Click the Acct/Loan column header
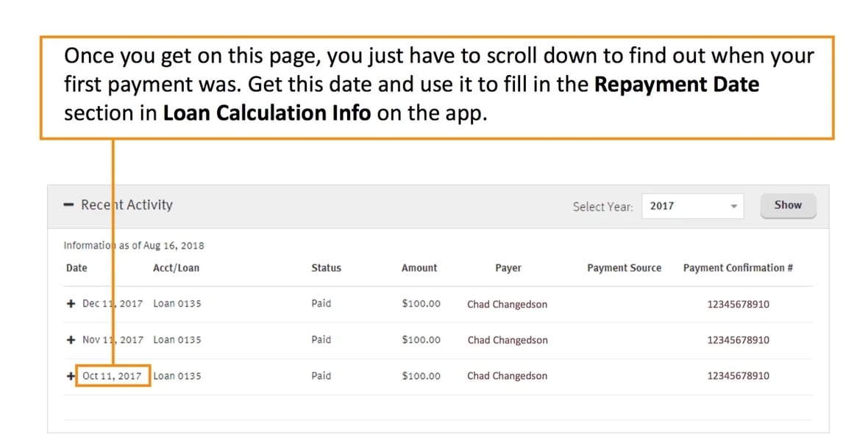Screen dimensions: 868x445 [x=176, y=268]
